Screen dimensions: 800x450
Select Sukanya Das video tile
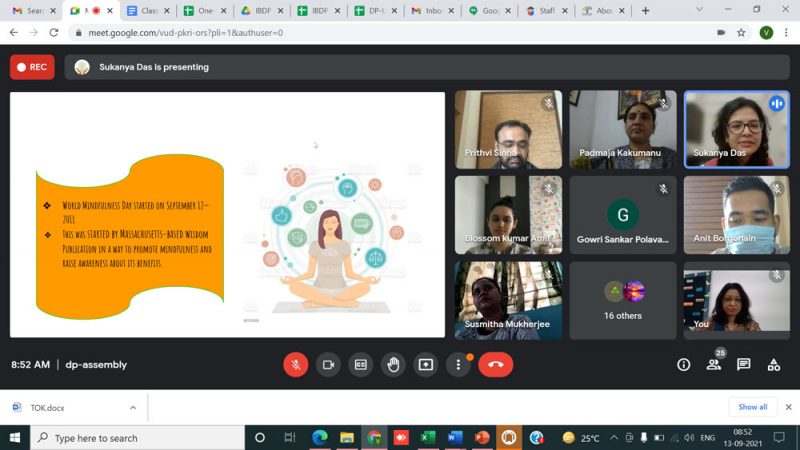pyautogui.click(x=736, y=129)
